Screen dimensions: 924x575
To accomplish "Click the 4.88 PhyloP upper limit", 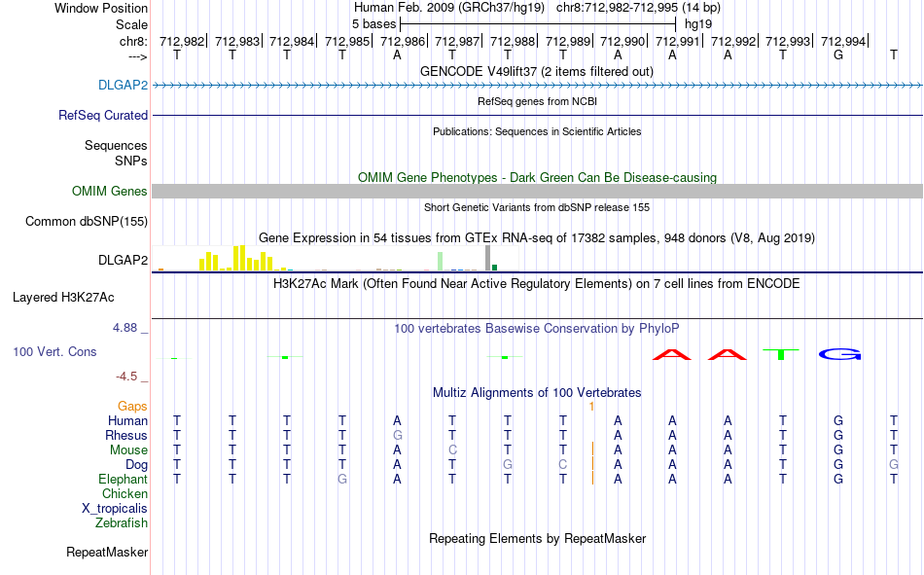I will coord(124,328).
